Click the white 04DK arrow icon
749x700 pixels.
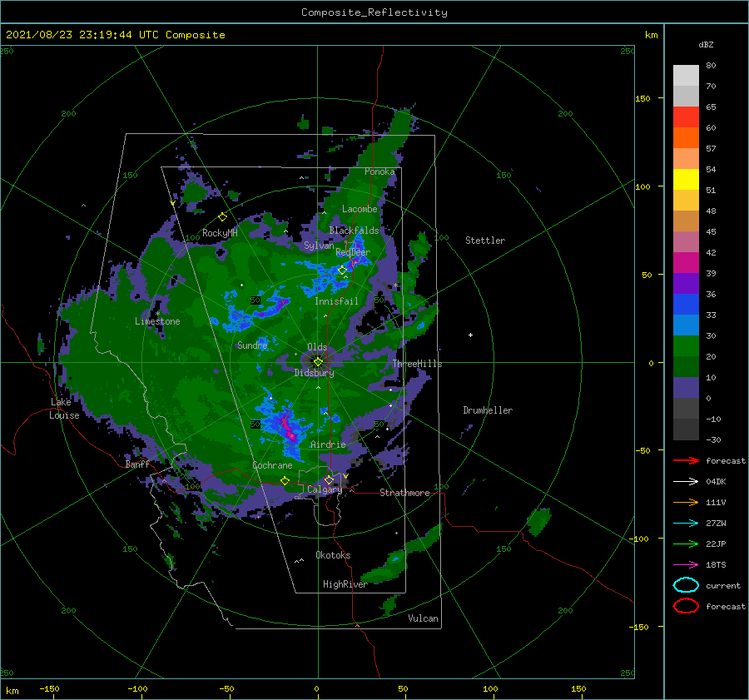(x=686, y=481)
